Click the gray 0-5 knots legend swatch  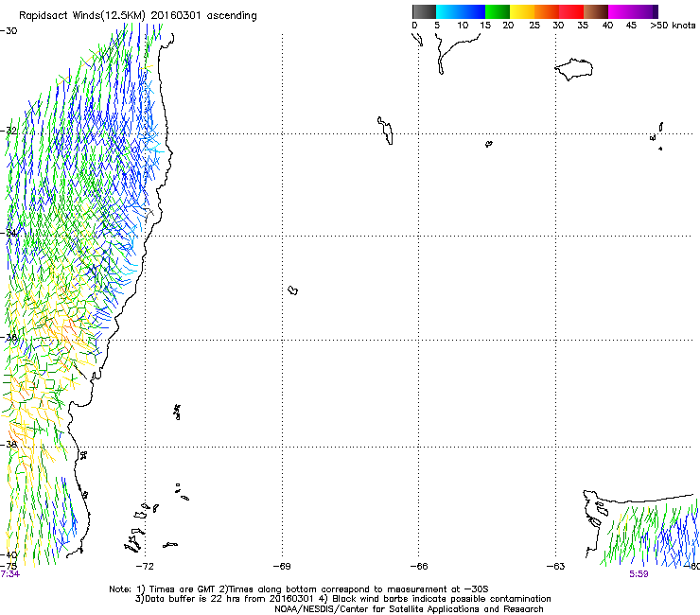(x=424, y=11)
